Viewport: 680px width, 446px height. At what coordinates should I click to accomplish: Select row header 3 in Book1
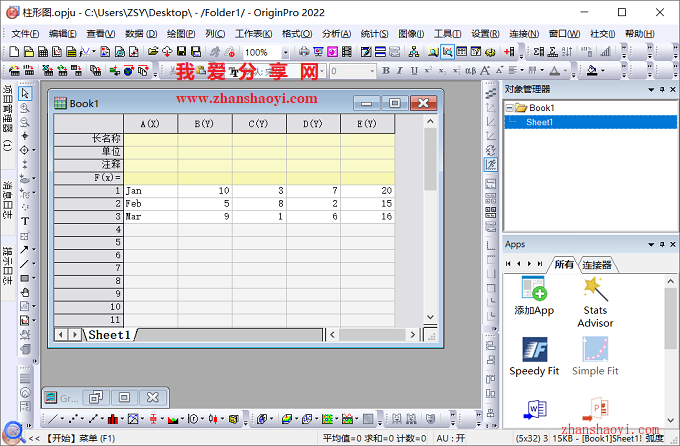coord(89,216)
